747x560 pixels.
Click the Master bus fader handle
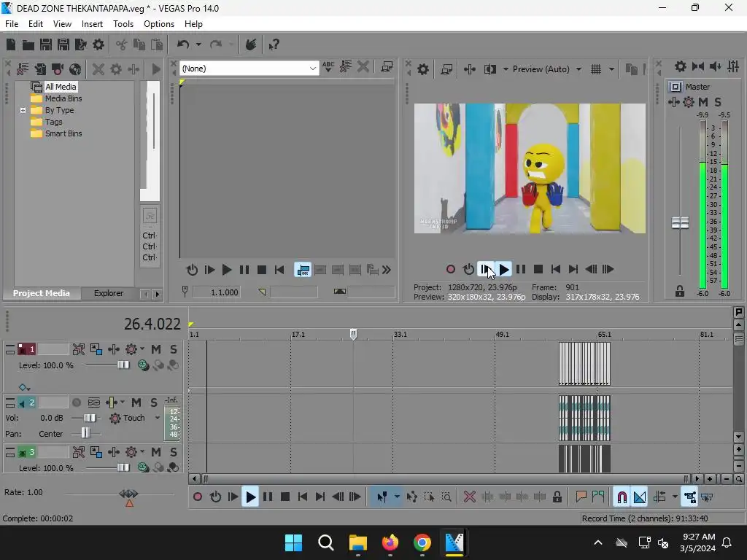(680, 222)
